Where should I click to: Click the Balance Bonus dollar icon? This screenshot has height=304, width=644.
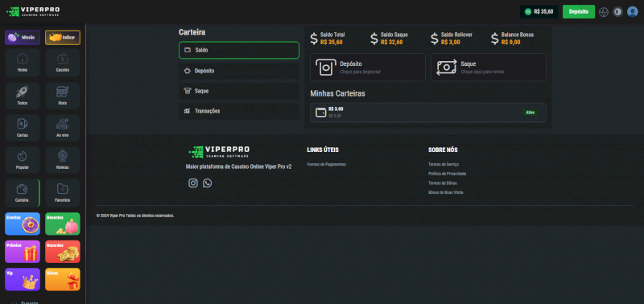[x=495, y=39]
